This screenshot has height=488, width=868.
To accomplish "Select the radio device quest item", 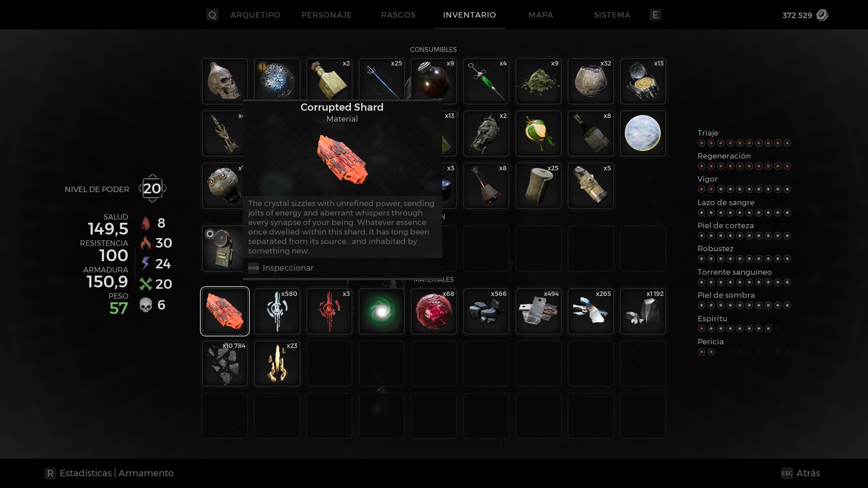I will (x=223, y=249).
